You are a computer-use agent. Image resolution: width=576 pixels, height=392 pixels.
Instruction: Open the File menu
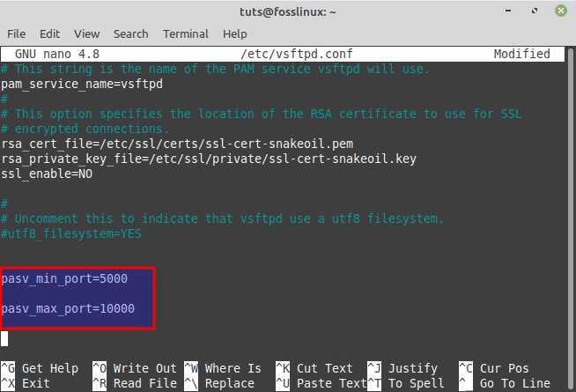16,33
